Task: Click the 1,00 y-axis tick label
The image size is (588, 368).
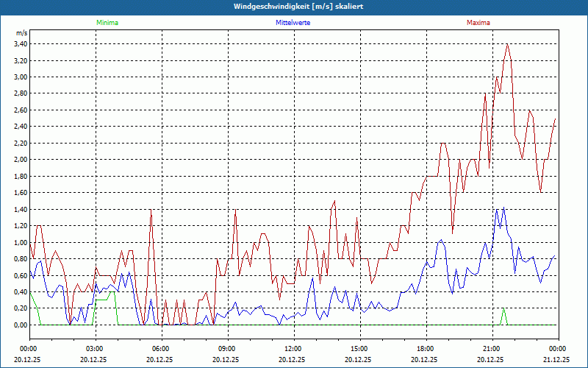Action: pyautogui.click(x=20, y=242)
